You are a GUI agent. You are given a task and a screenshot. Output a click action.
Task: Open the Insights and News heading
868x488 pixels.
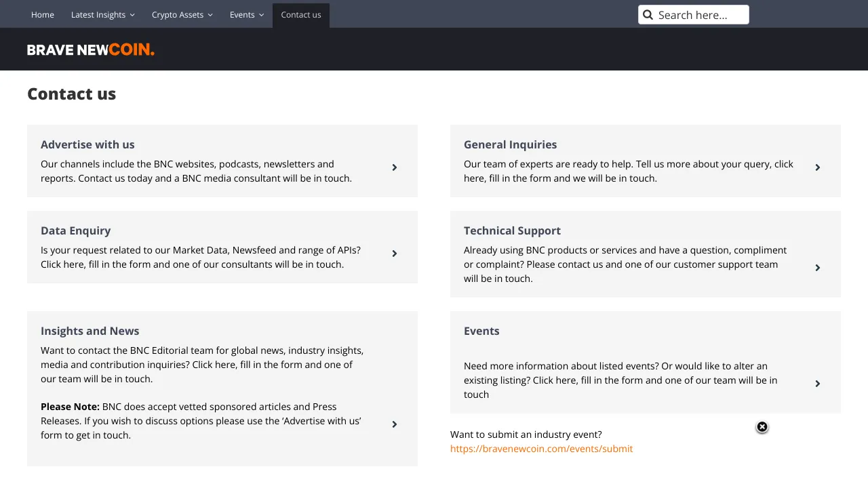point(90,331)
